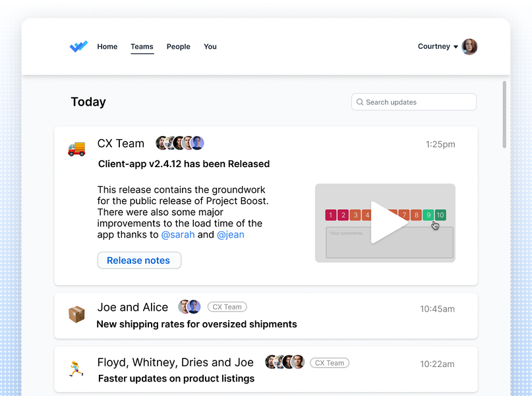The width and height of the screenshot is (532, 396).
Task: Click the CX Team post heading
Action: [x=121, y=143]
